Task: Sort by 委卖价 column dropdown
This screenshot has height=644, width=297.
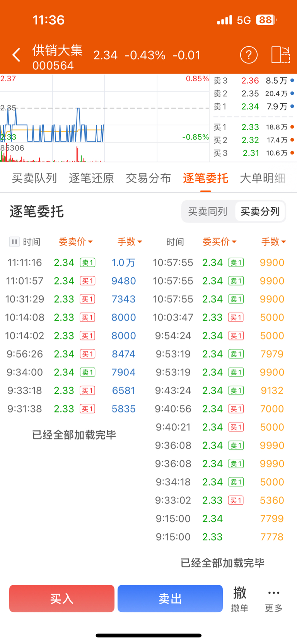Action: pos(76,242)
